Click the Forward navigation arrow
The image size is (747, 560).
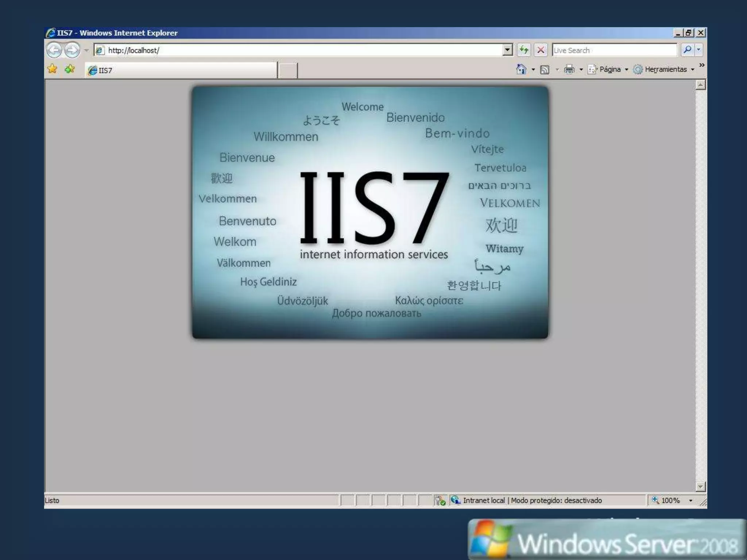[x=72, y=50]
